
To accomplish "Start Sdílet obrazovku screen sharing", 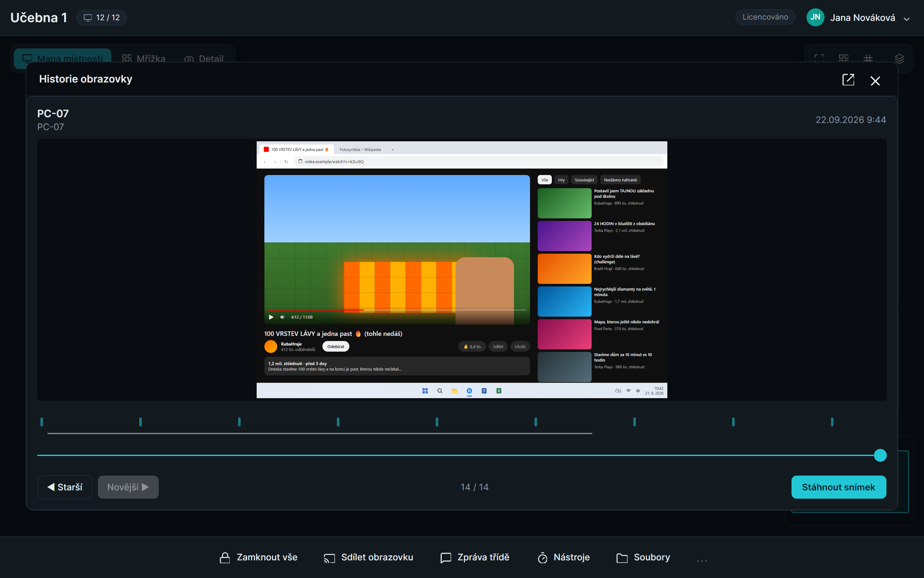I will (x=368, y=557).
